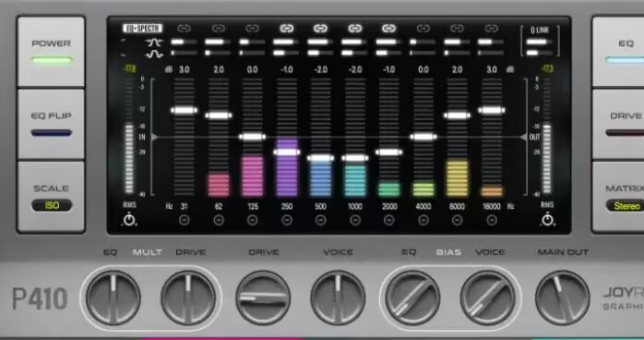The height and width of the screenshot is (340, 644).
Task: Click the upper small slider above the 31 Hz band
Action: (x=184, y=42)
